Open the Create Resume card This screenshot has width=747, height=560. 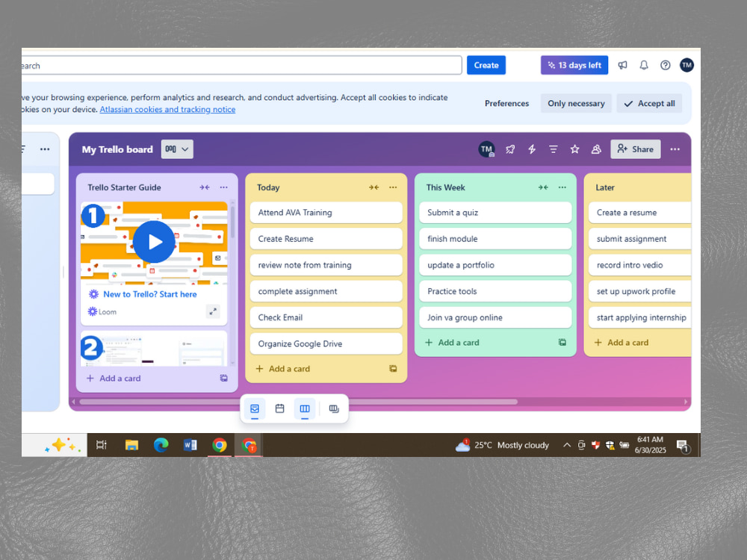326,239
